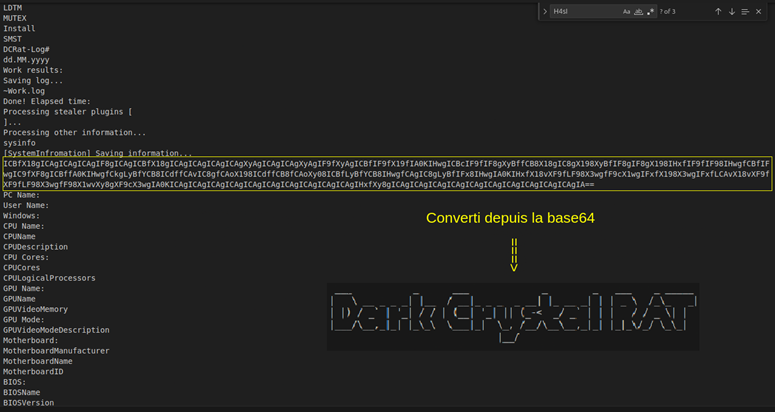The width and height of the screenshot is (775, 412).
Task: Expand the replace field chevron in find widget
Action: coord(545,11)
